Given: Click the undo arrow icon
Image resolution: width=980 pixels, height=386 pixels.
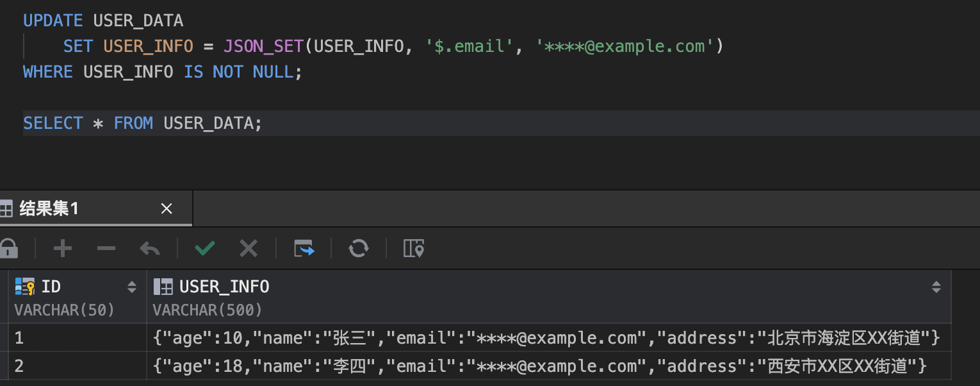Looking at the screenshot, I should click(x=149, y=248).
